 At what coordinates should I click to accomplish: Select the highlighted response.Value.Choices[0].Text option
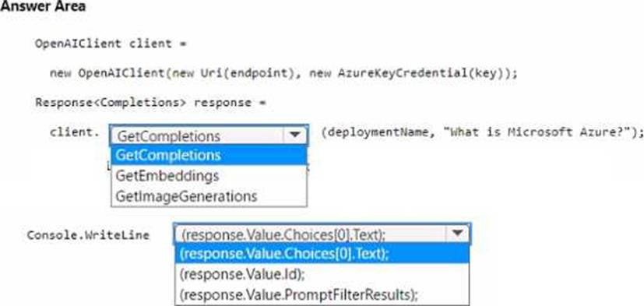(x=322, y=255)
